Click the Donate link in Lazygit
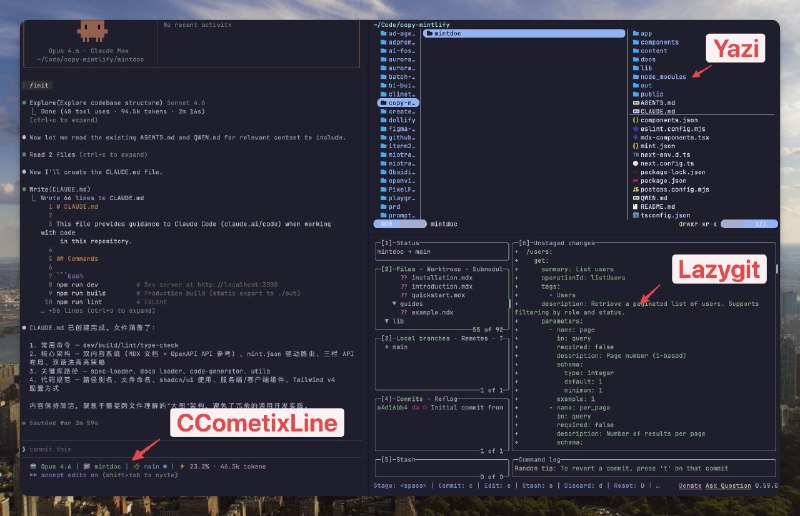The width and height of the screenshot is (800, 516). coord(692,486)
